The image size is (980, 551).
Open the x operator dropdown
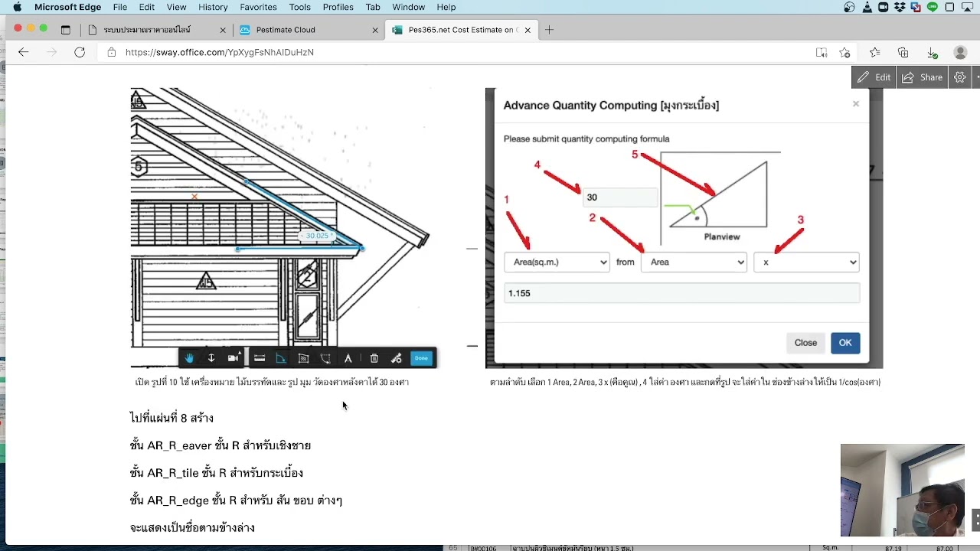coord(806,262)
